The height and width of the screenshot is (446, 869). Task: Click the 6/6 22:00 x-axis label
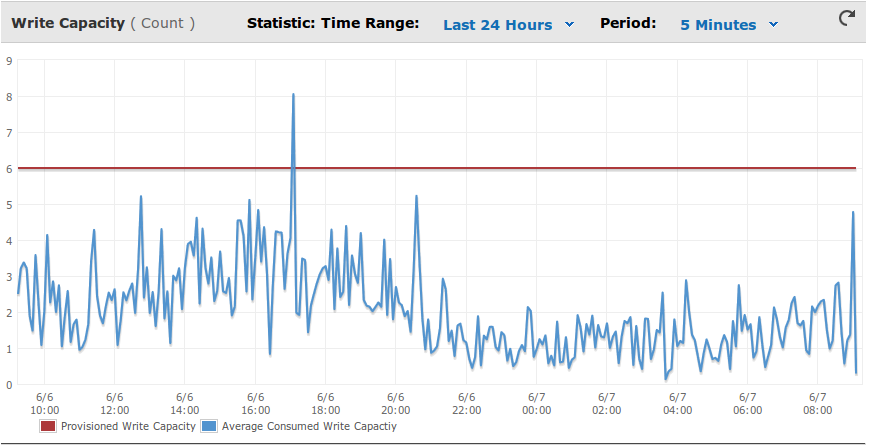(x=467, y=404)
